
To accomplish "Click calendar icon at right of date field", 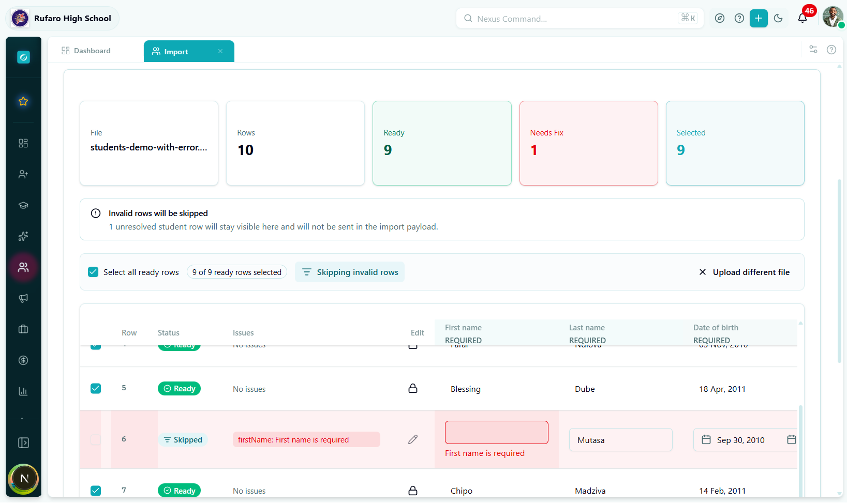I will point(791,439).
